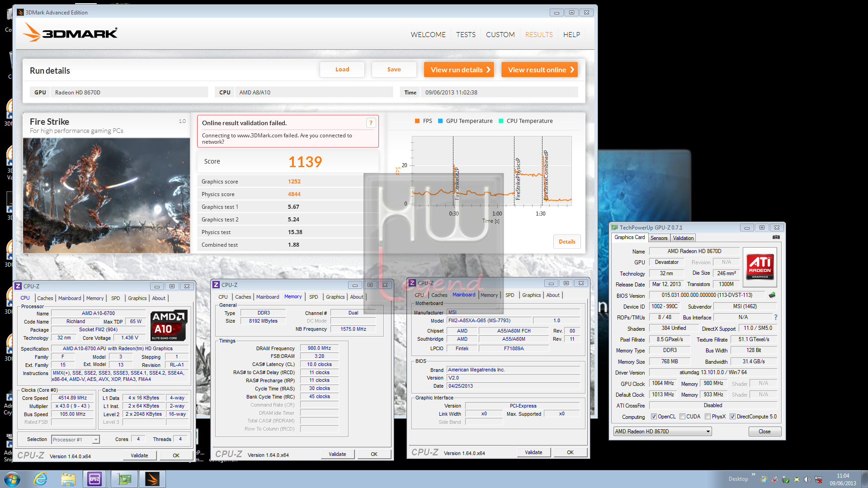The height and width of the screenshot is (488, 868).
Task: Launch Internet Explorer from the taskbar
Action: pos(41,479)
